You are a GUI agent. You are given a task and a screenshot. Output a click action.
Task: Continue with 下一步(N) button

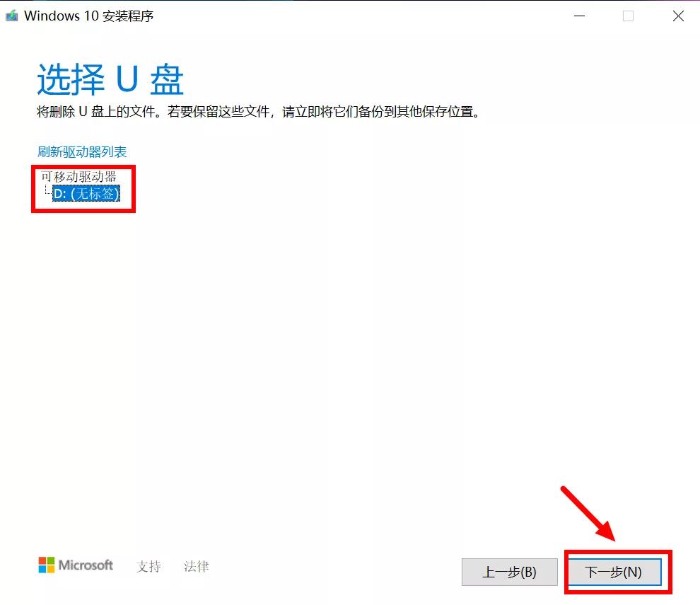[x=614, y=572]
